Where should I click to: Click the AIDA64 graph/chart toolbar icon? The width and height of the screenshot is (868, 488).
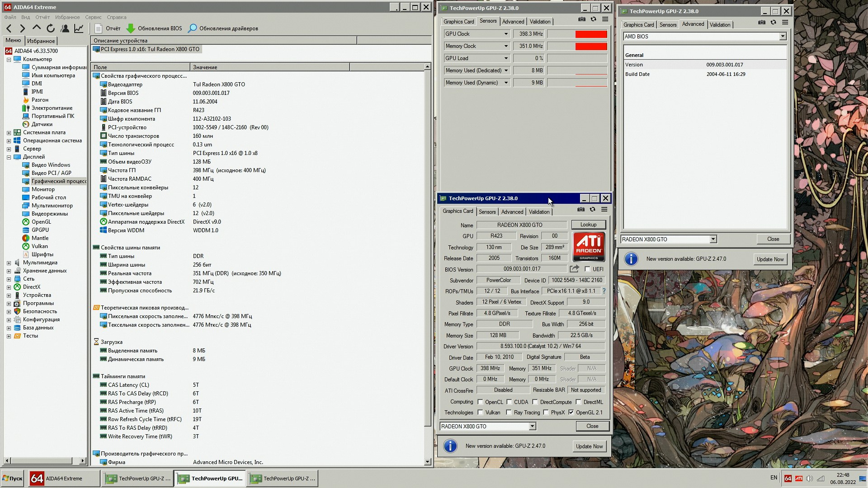79,28
